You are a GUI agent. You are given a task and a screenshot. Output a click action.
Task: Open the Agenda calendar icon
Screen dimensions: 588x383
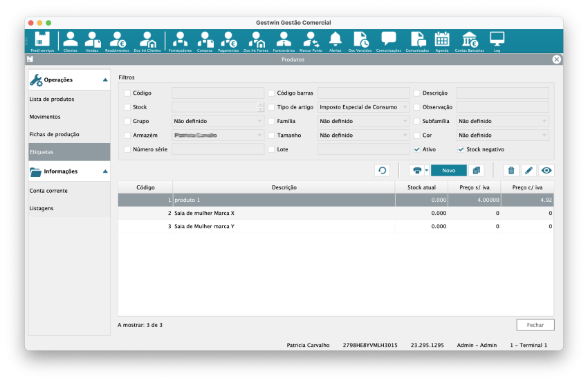[441, 41]
